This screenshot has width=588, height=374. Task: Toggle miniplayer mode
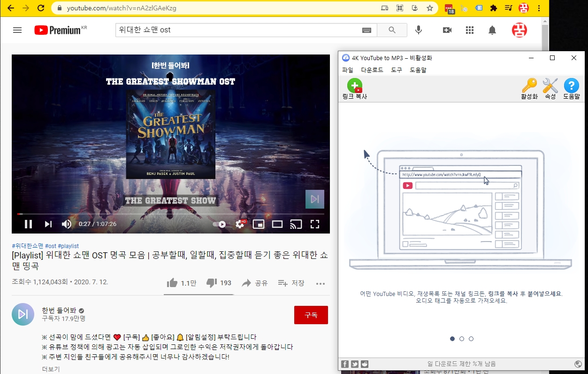pos(259,224)
